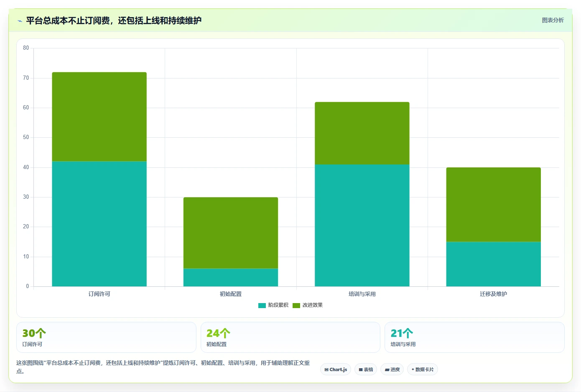Click the 培训与采用 x-axis label

point(362,294)
